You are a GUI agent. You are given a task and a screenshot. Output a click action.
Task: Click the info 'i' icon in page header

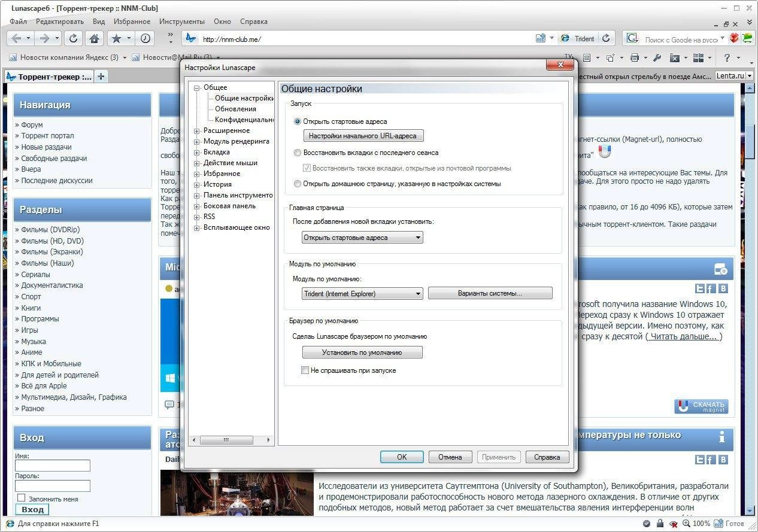(x=722, y=437)
